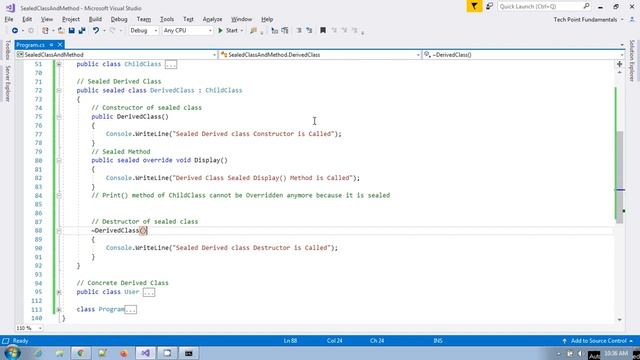
Task: Click the Navigate Forward toolbar icon
Action: click(x=31, y=31)
